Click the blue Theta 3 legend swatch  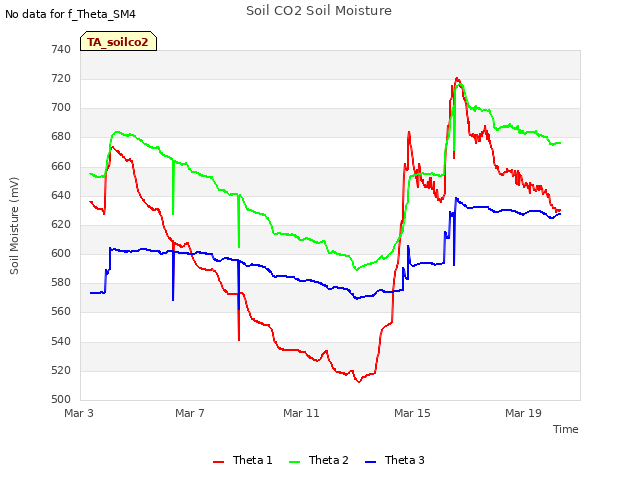(x=370, y=462)
